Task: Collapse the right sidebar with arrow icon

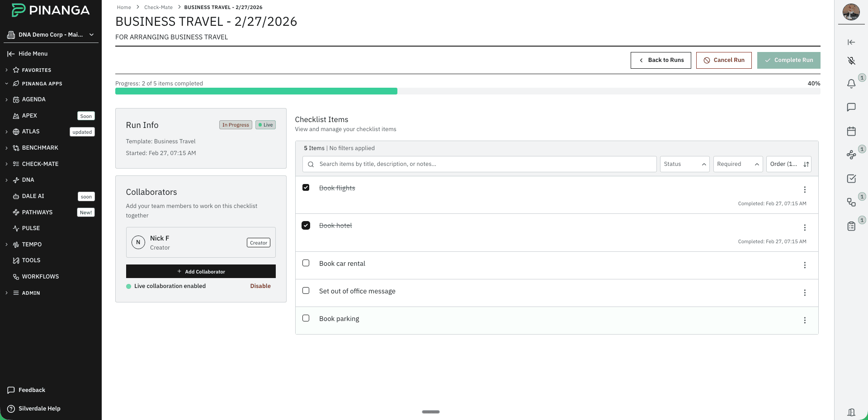Action: pyautogui.click(x=851, y=42)
